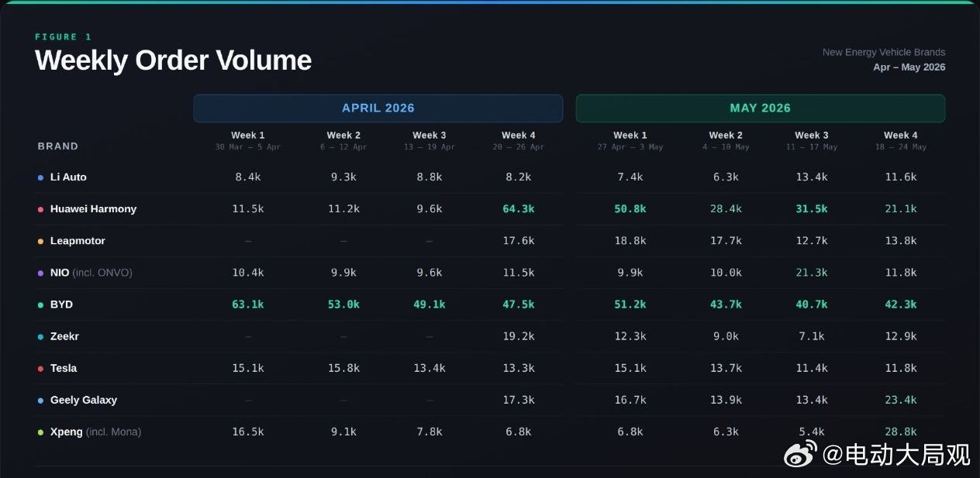Viewport: 980px width, 478px height.
Task: Click NIO's 21.3k May Week 3 value
Action: (812, 273)
